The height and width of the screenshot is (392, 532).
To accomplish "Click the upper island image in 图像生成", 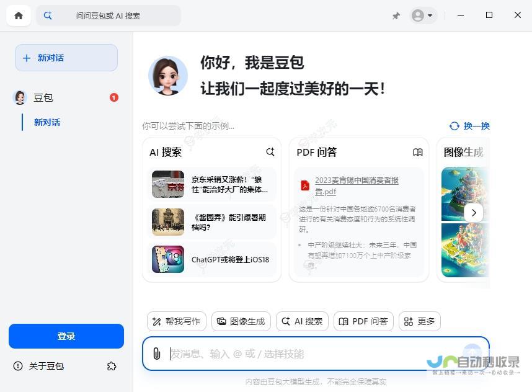I will [x=466, y=194].
